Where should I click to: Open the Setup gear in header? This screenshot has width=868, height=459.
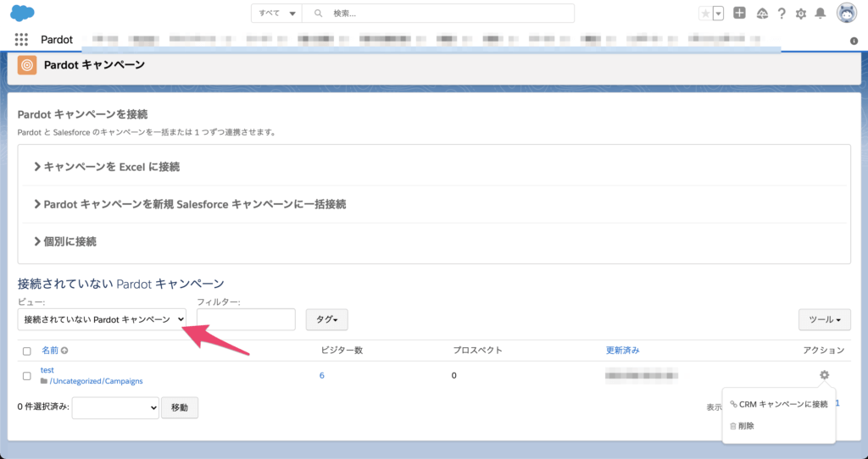click(801, 14)
